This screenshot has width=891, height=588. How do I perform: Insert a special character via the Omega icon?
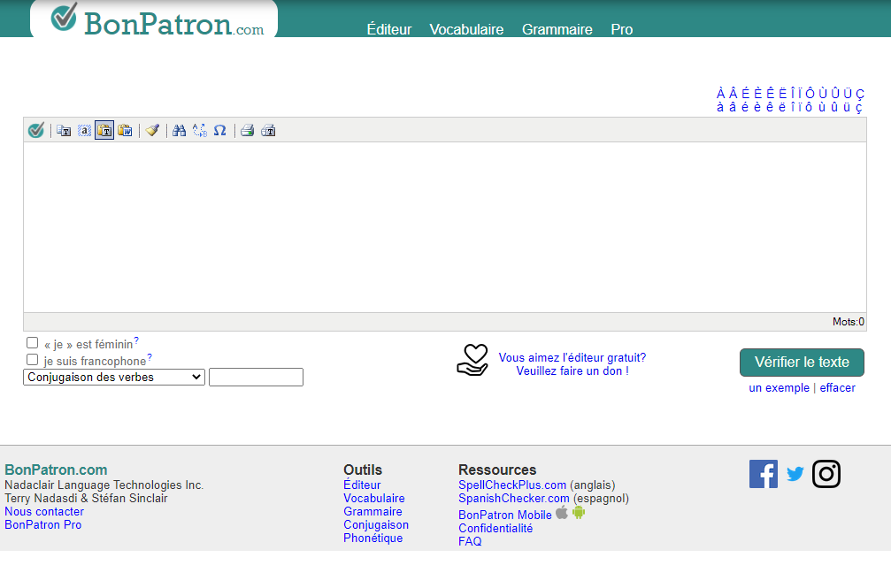tap(219, 130)
